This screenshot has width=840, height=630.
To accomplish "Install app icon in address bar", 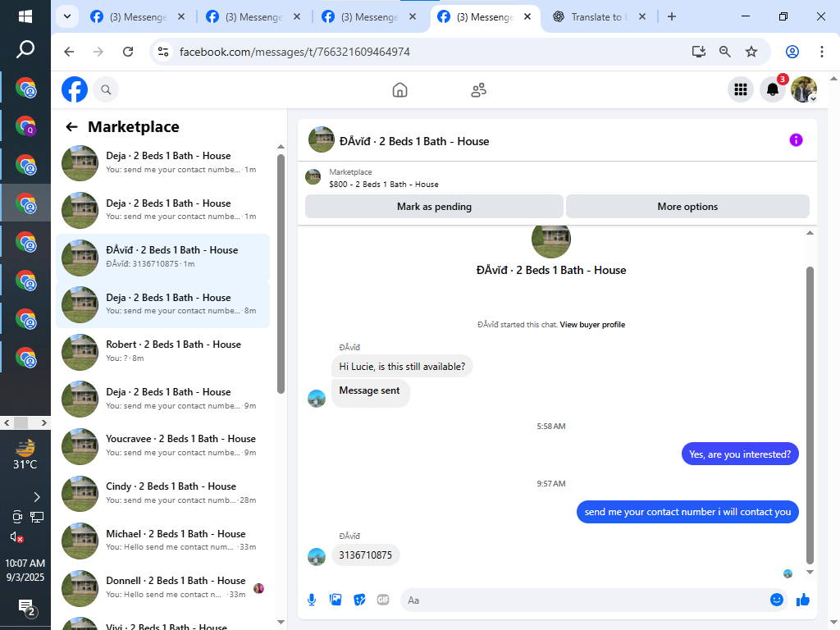I will click(x=699, y=52).
